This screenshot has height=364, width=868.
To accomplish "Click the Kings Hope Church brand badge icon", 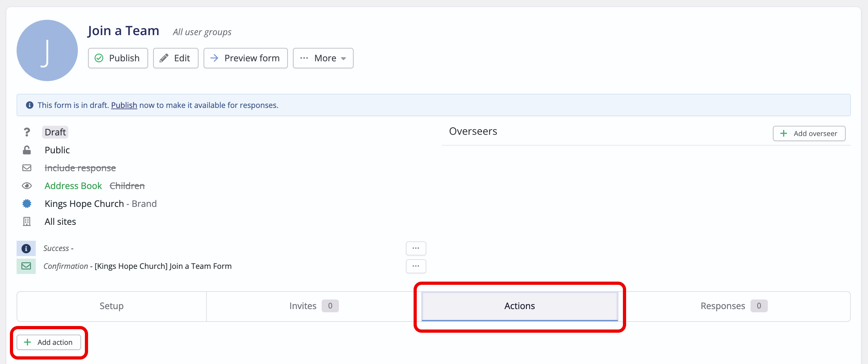I will 26,204.
